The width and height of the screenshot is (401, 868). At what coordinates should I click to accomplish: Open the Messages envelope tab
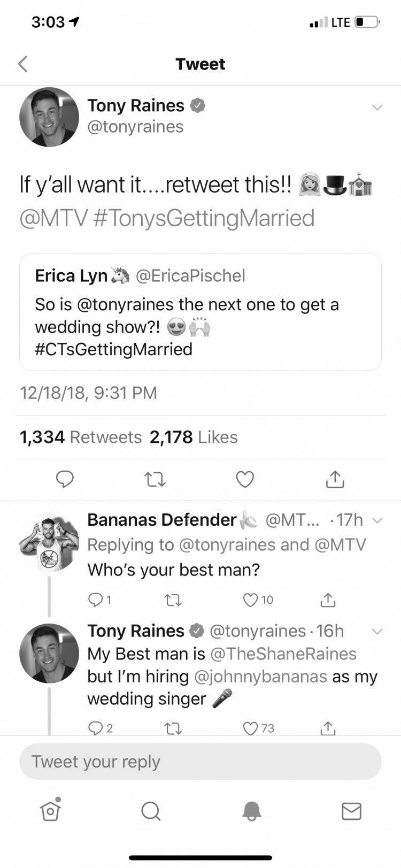[x=351, y=811]
